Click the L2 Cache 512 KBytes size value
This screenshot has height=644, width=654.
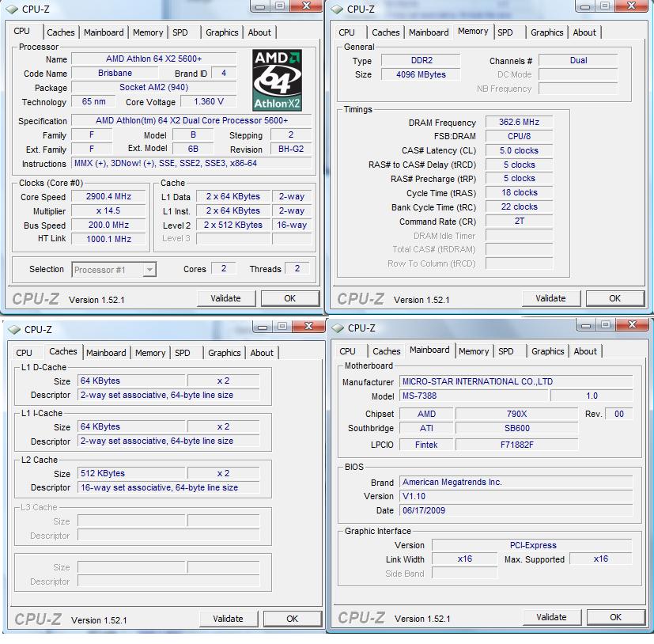131,473
